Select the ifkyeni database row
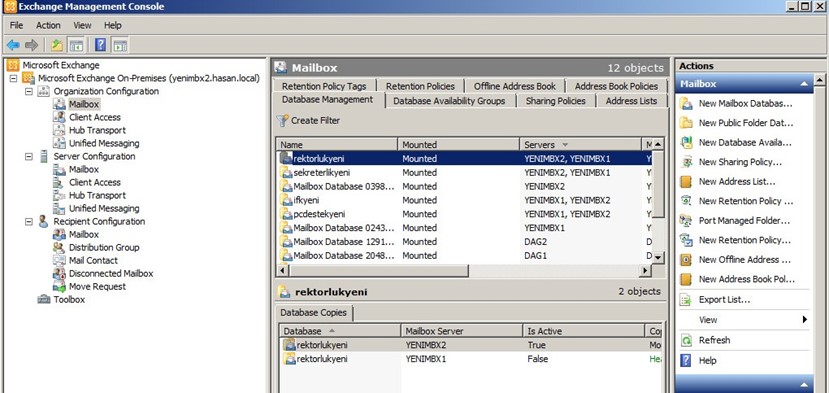 pyautogui.click(x=463, y=200)
